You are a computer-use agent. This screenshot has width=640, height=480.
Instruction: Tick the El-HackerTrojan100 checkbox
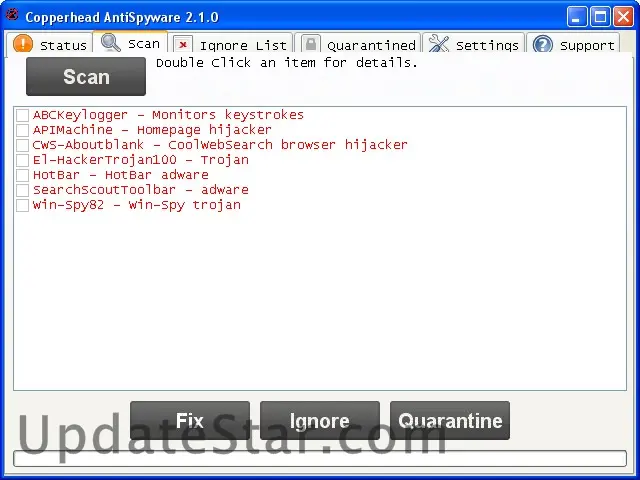click(x=22, y=160)
